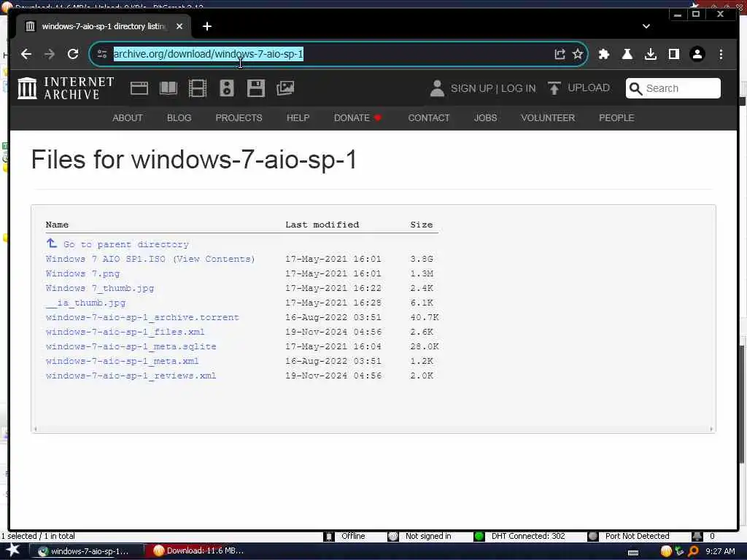Viewport: 747px width, 560px height.
Task: Open VOLUNTEER menu item
Action: click(x=548, y=118)
